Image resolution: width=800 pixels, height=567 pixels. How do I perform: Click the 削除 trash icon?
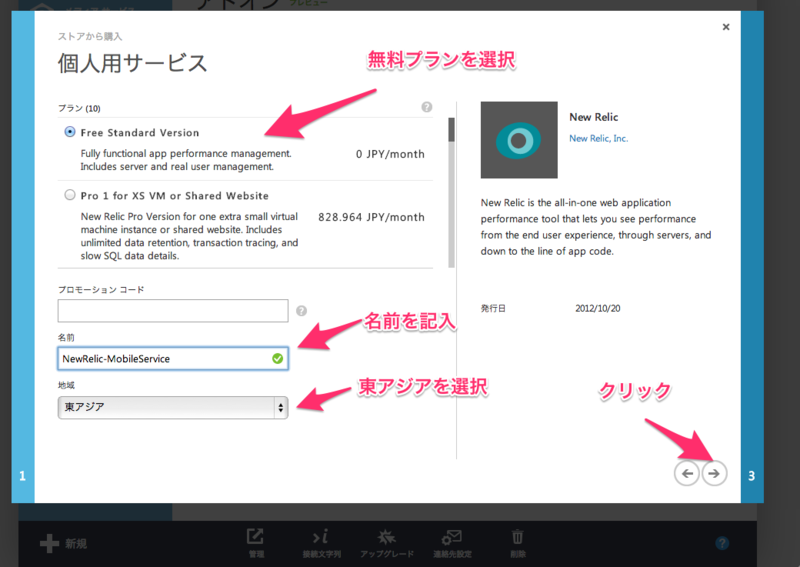[517, 537]
